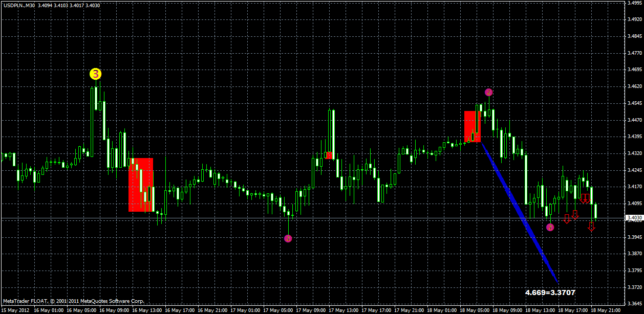Click the pink circle below the 17 May low
Image resolution: width=644 pixels, height=314 pixels.
point(288,238)
